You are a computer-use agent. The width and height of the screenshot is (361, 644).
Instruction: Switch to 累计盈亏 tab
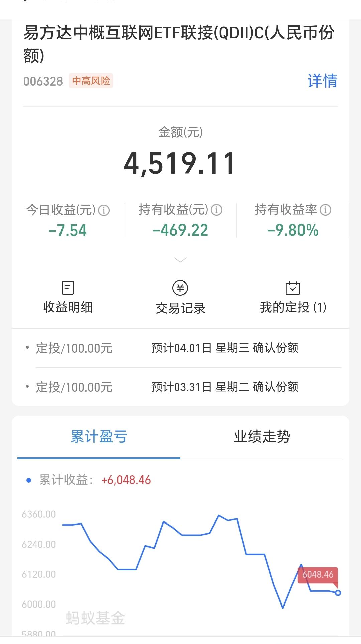click(x=99, y=437)
